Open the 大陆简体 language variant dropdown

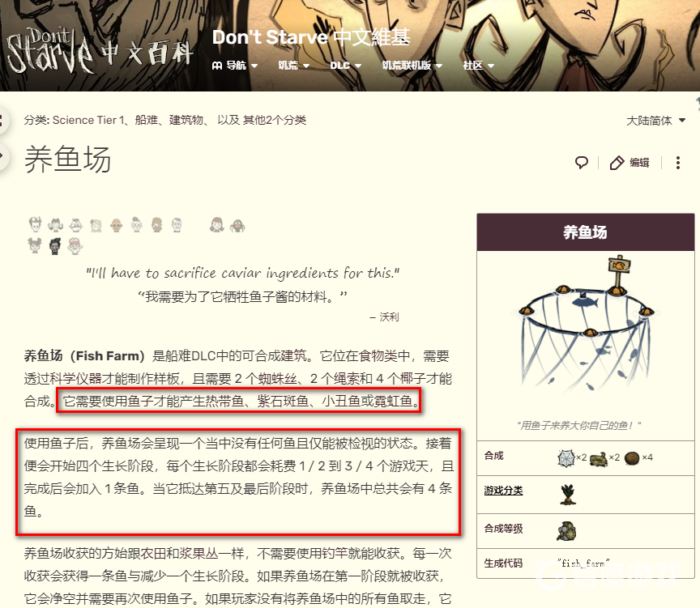click(x=655, y=121)
